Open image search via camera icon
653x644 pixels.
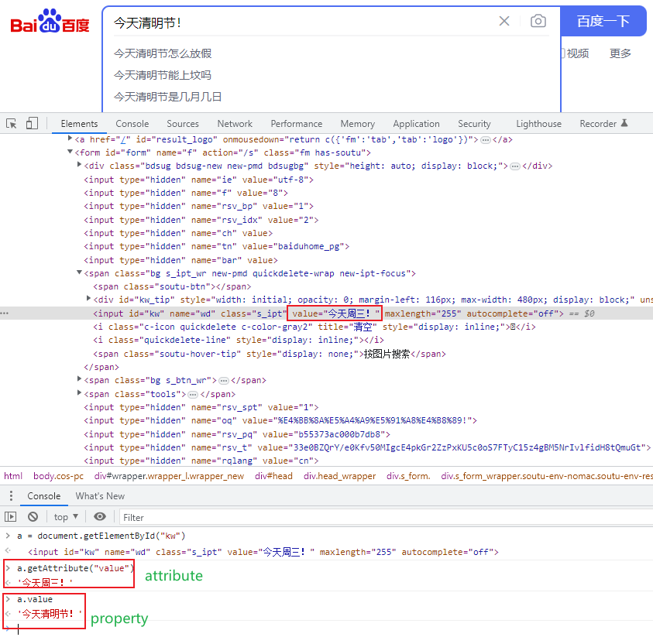point(538,21)
